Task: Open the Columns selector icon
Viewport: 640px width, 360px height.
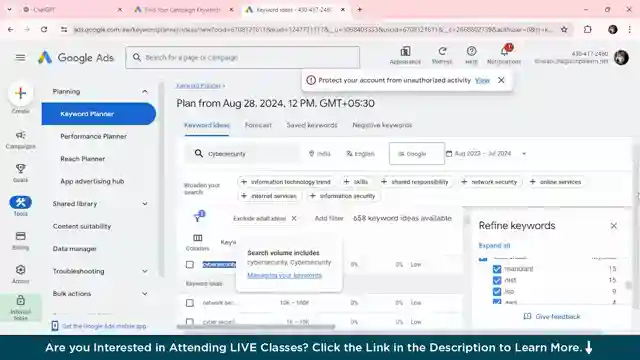Action: [198, 238]
